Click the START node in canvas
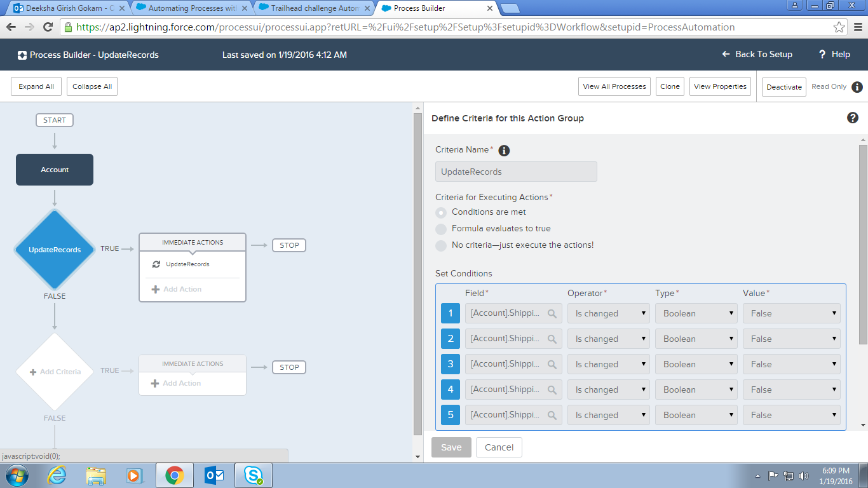The image size is (868, 488). click(55, 120)
